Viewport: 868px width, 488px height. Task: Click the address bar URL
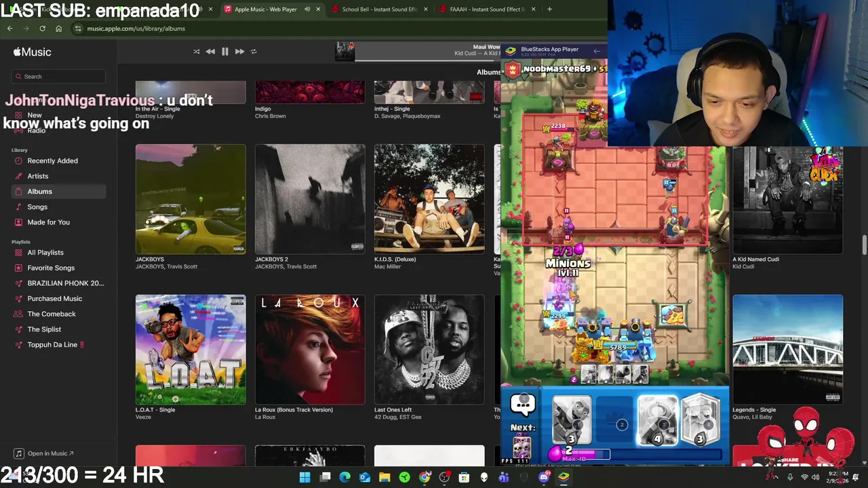pyautogui.click(x=136, y=28)
